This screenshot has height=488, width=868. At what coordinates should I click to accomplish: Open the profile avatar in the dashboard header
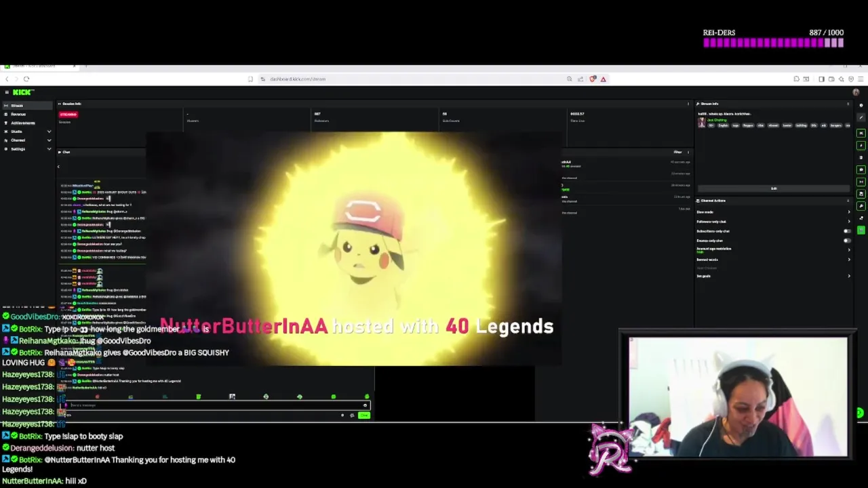[x=856, y=92]
